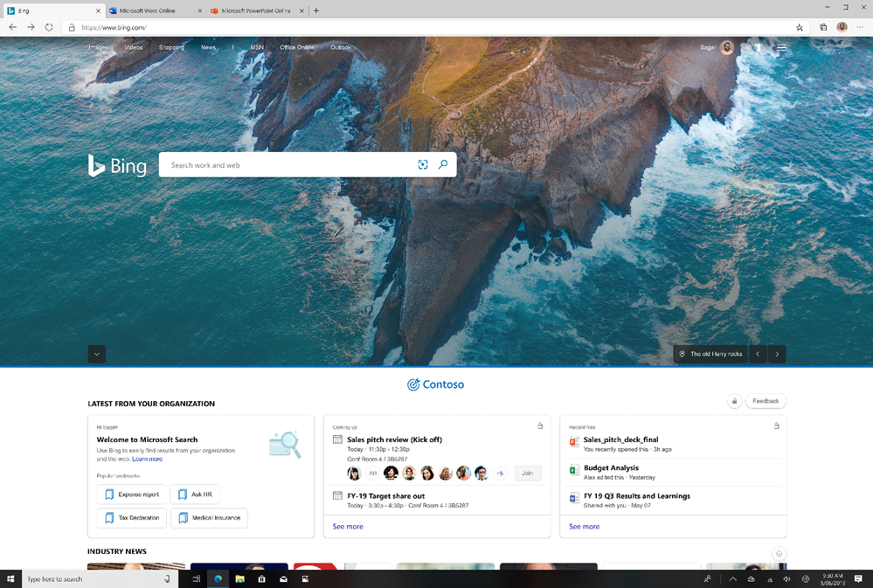Open Outlook in Bing top navigation
Viewport: 873px width, 588px height.
(341, 47)
